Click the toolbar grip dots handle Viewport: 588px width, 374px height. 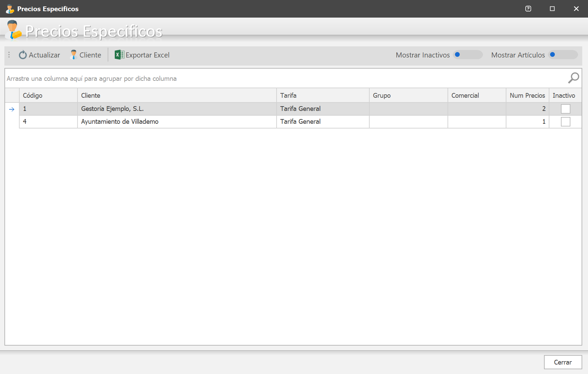coord(9,55)
